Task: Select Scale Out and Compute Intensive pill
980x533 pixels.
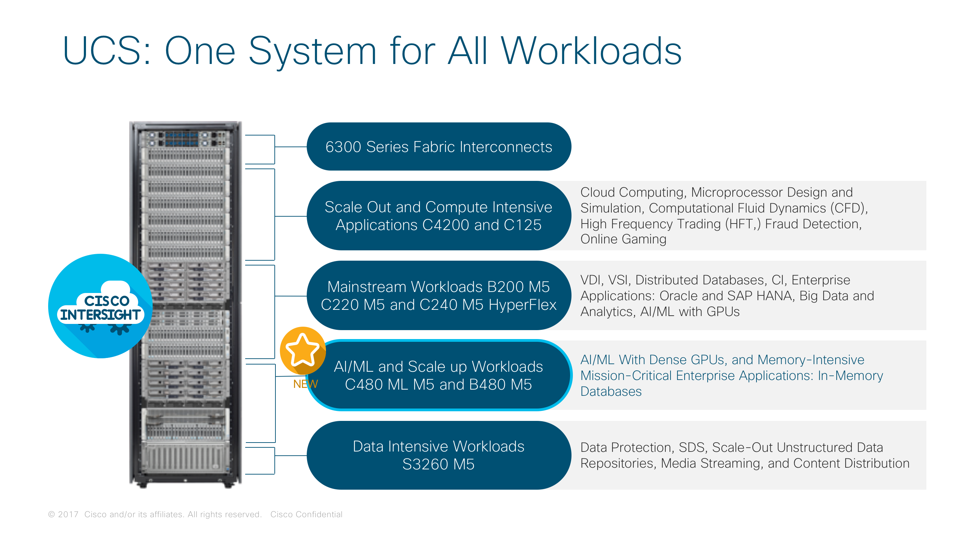Action: click(438, 216)
